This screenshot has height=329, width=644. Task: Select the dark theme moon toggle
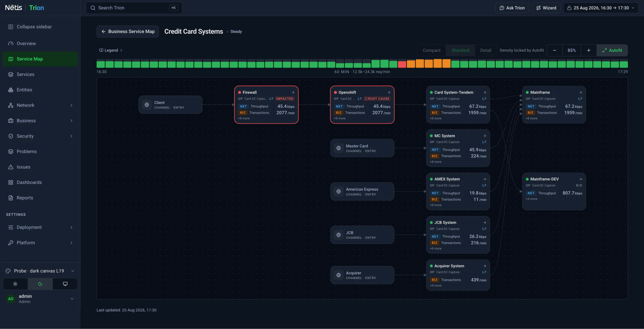[40, 284]
